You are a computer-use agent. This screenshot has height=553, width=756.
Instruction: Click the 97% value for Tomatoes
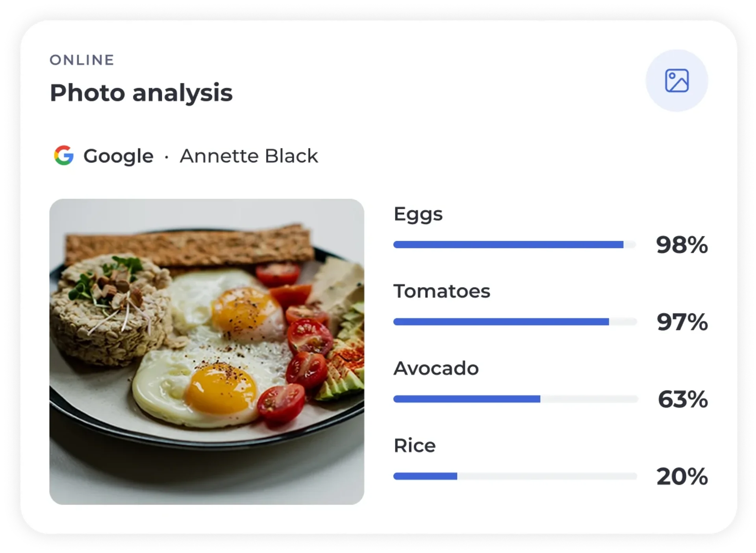tap(682, 322)
